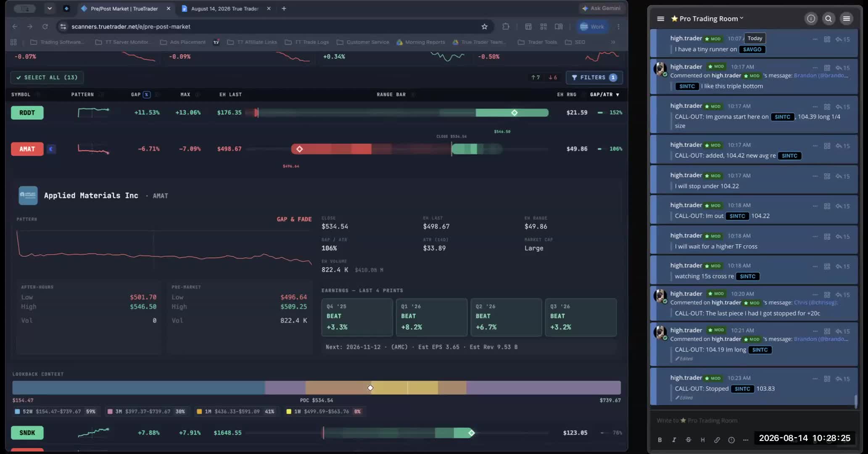Open the TT Trade Logs bookmarks folder
Screen dimensions: 868x454
(x=307, y=42)
